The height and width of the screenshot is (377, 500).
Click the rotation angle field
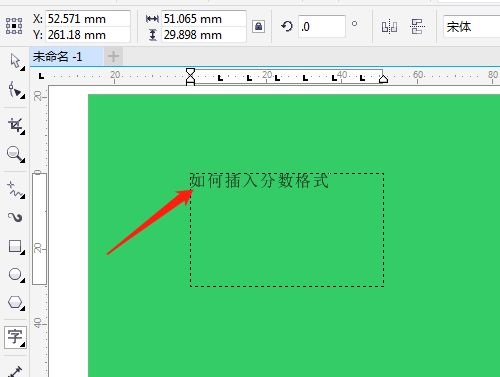pos(322,26)
